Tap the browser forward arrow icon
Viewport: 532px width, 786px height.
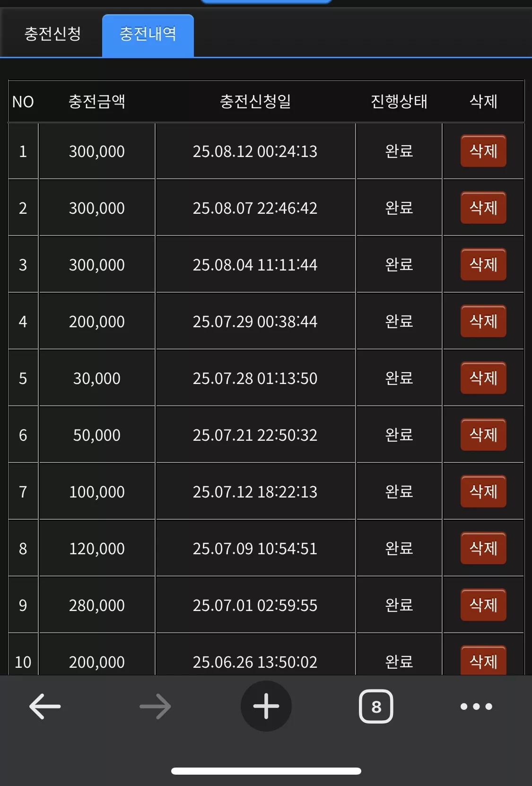[156, 707]
